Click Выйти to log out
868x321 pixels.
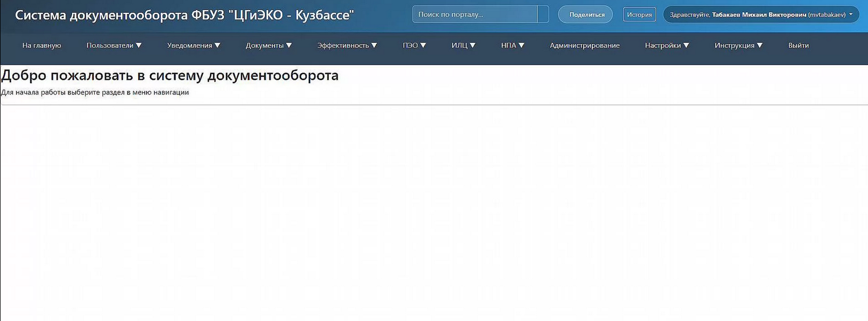coord(798,45)
